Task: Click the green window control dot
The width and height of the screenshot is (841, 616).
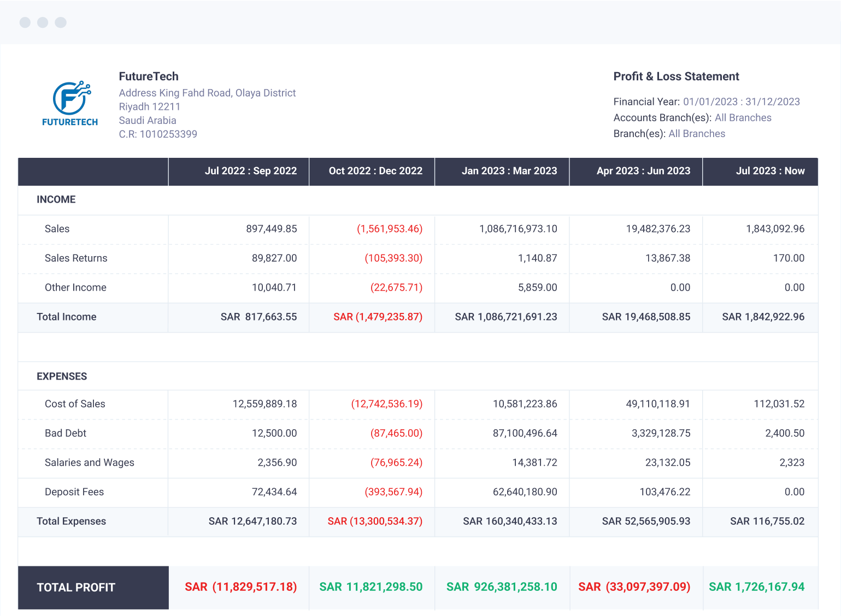Action: pyautogui.click(x=60, y=22)
